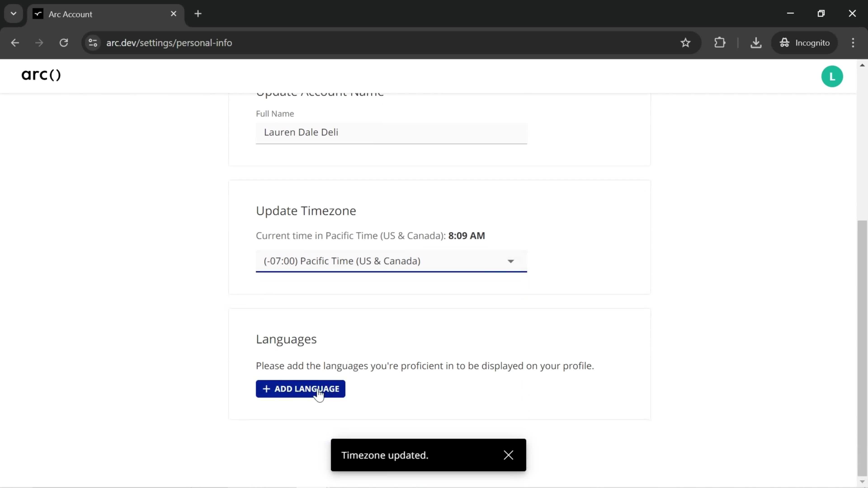Click the Arc Account tab label
The width and height of the screenshot is (868, 488).
click(70, 14)
